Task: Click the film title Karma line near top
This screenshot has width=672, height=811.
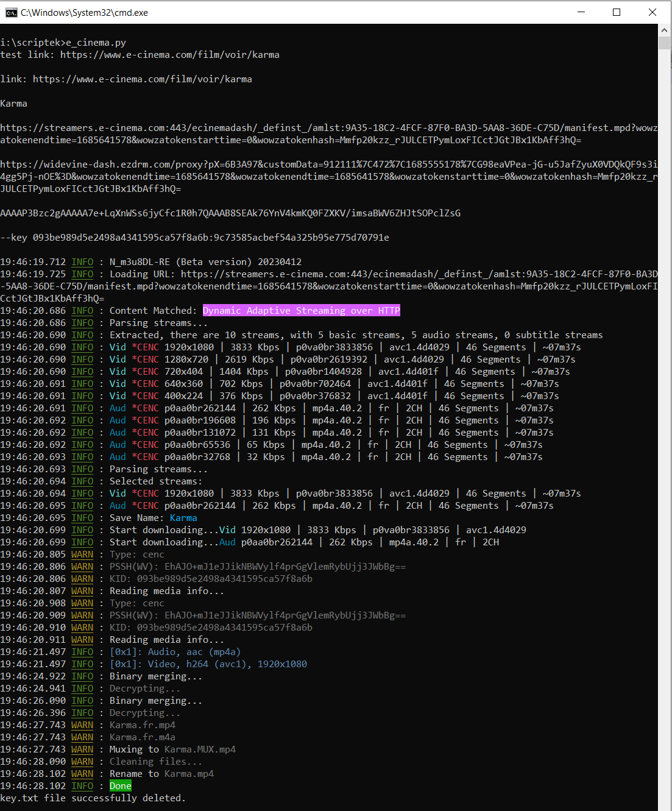Action: coord(13,104)
